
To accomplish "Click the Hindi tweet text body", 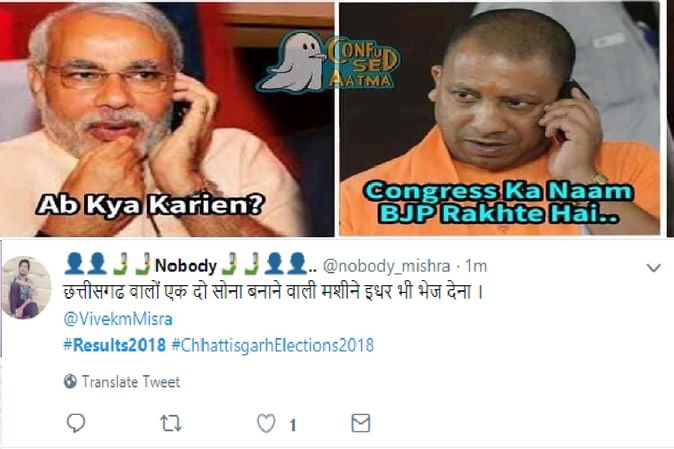I will point(273,292).
